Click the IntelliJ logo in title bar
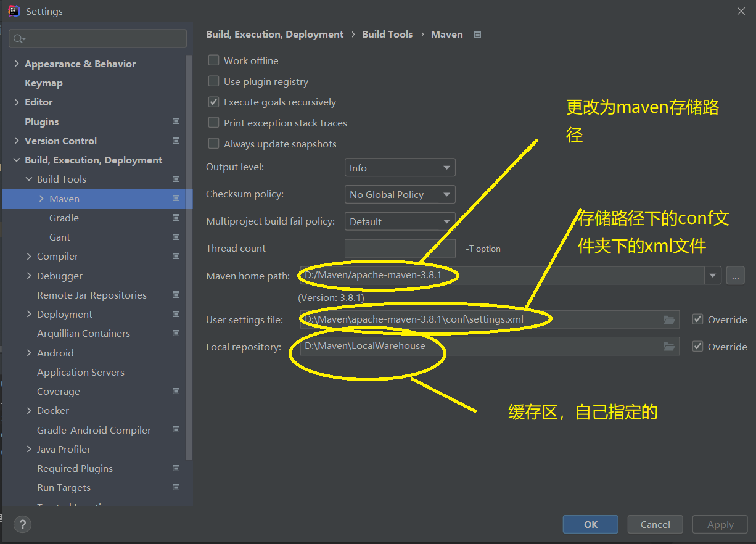756x544 pixels. click(14, 11)
